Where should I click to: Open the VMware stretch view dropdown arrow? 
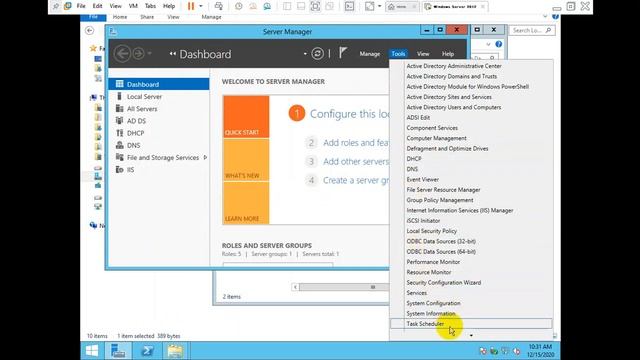pyautogui.click(x=380, y=6)
